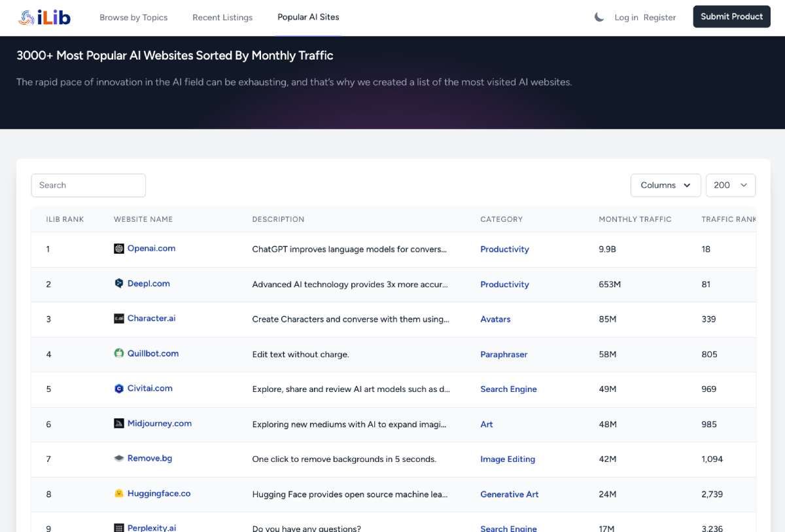Click the OpenAI favicon icon
This screenshot has width=785, height=532.
(x=120, y=249)
